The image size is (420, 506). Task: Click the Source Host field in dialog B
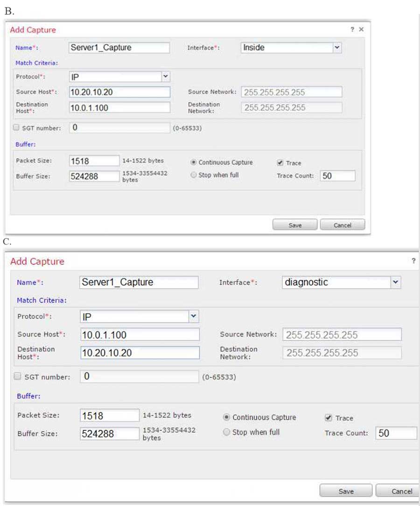[119, 92]
